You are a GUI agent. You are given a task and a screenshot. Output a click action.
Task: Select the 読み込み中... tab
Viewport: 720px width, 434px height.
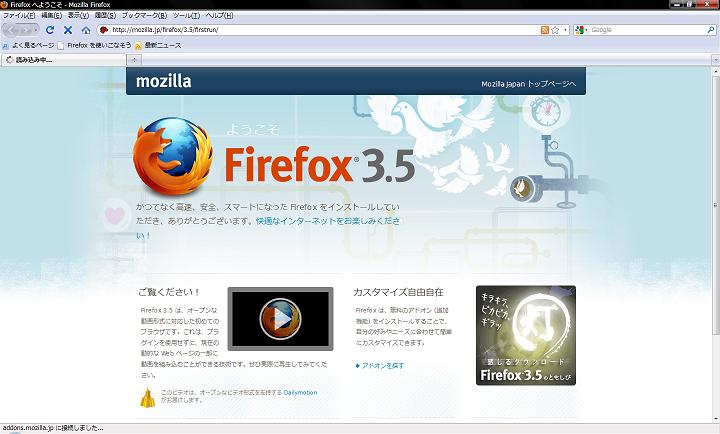coord(63,60)
